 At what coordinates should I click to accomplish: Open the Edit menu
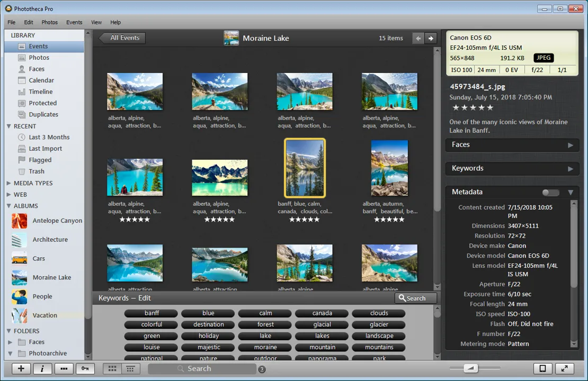point(29,22)
